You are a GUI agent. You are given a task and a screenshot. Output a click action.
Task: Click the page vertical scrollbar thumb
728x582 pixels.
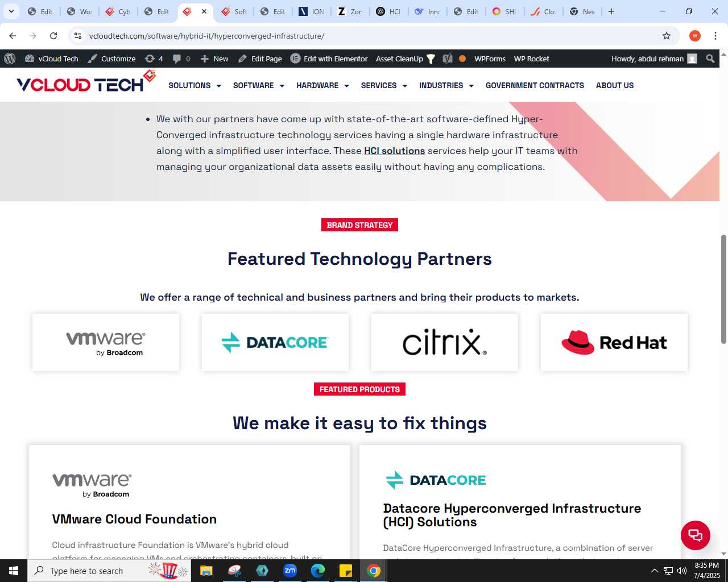pos(723,289)
